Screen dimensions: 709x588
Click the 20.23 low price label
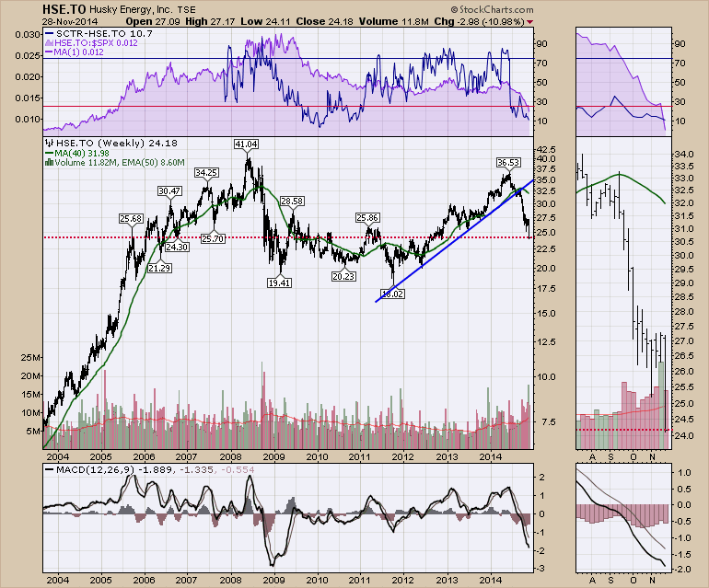[343, 276]
